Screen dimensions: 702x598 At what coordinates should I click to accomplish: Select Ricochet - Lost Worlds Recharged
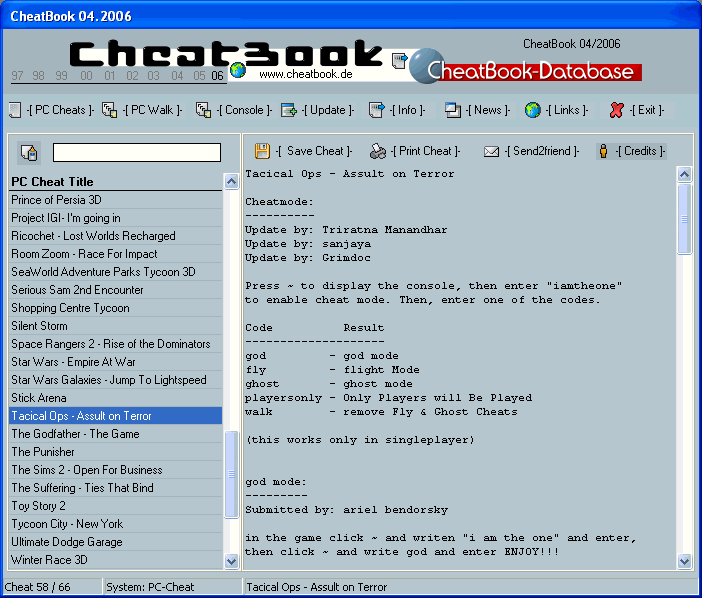point(116,236)
